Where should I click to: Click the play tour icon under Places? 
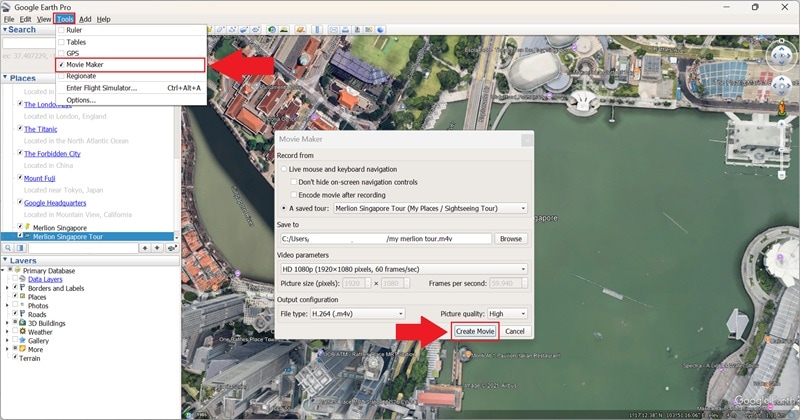tap(172, 248)
